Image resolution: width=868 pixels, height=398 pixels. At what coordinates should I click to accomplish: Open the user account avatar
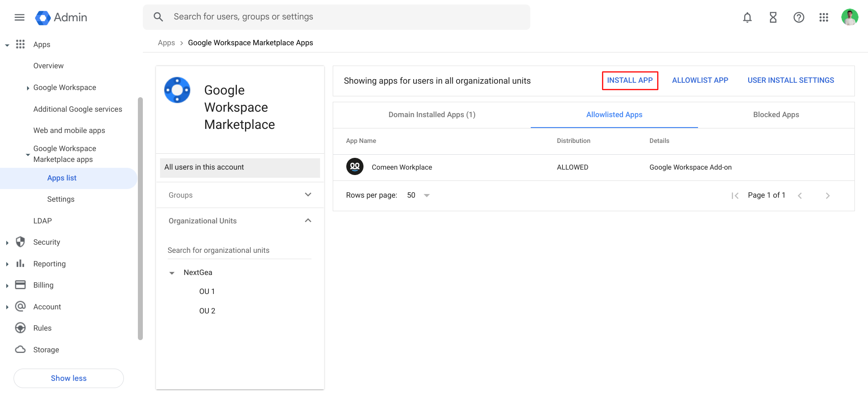click(850, 17)
